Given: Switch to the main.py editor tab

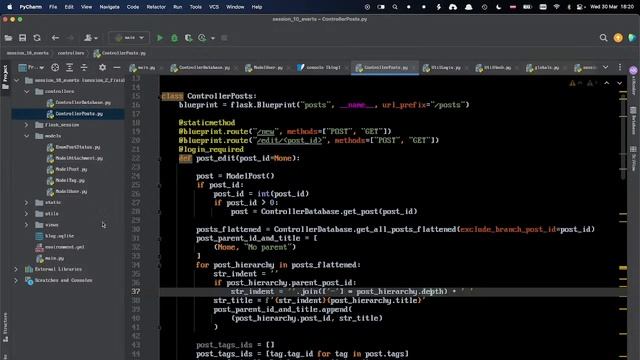Looking at the screenshot, I should 142,68.
